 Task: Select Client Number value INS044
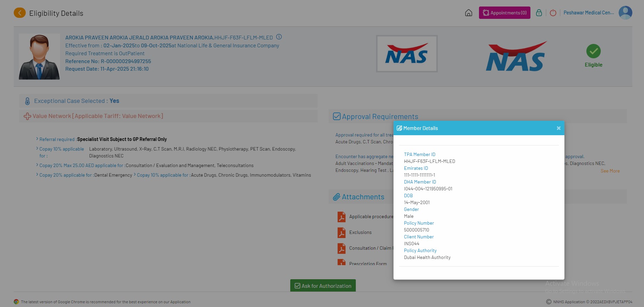pyautogui.click(x=411, y=244)
